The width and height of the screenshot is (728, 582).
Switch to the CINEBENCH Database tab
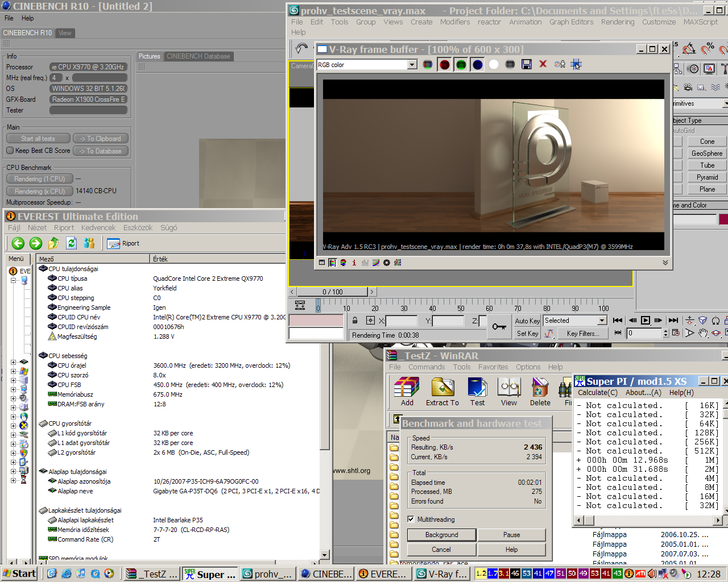tap(198, 56)
